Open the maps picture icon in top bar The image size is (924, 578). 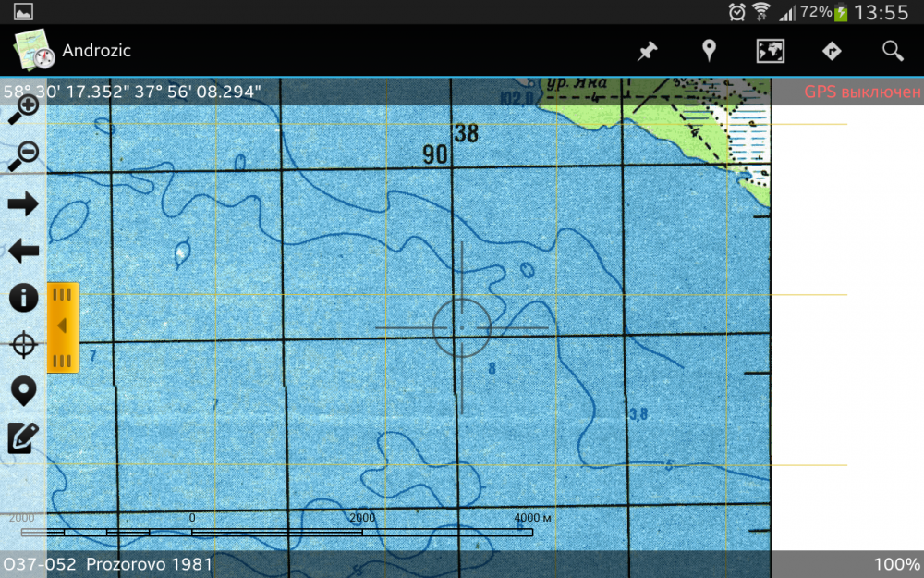point(770,51)
